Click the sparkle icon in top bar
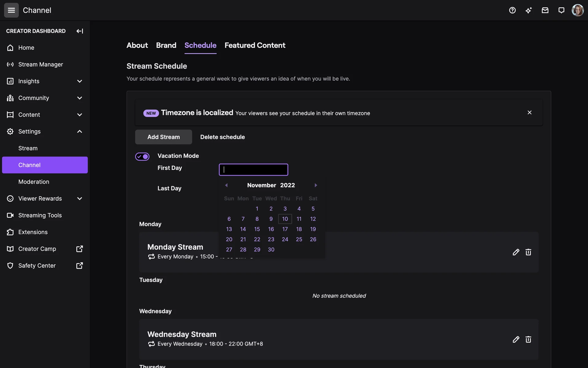 [x=529, y=10]
